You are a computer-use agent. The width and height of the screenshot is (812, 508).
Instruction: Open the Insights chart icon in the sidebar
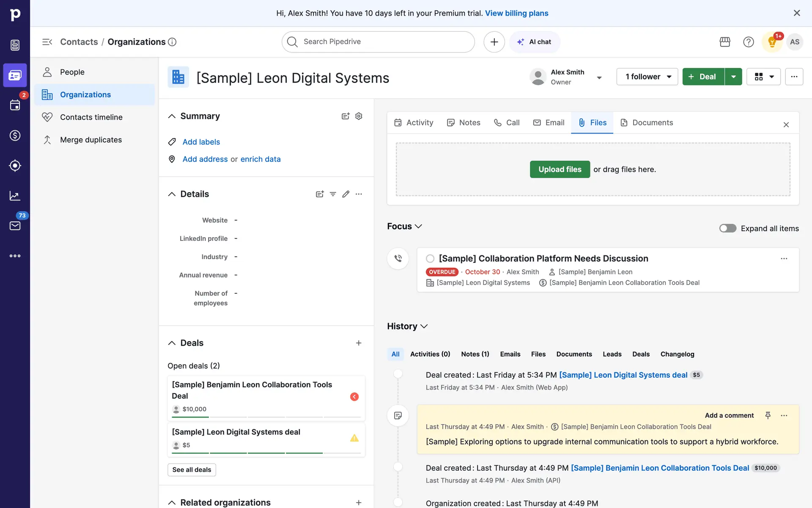pos(15,196)
